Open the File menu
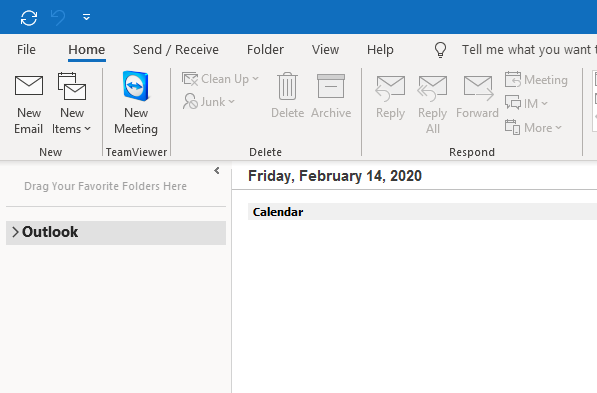Screen dimensions: 597x393 coord(26,50)
